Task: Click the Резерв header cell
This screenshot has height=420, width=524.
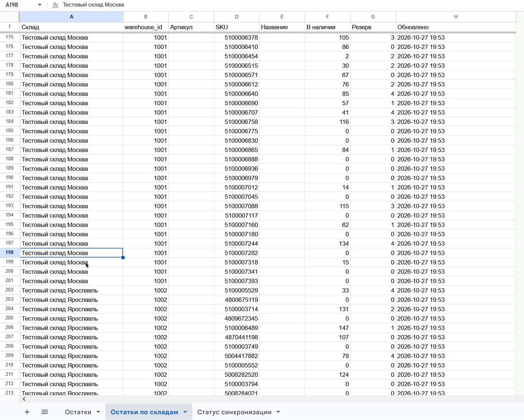Action: point(373,27)
